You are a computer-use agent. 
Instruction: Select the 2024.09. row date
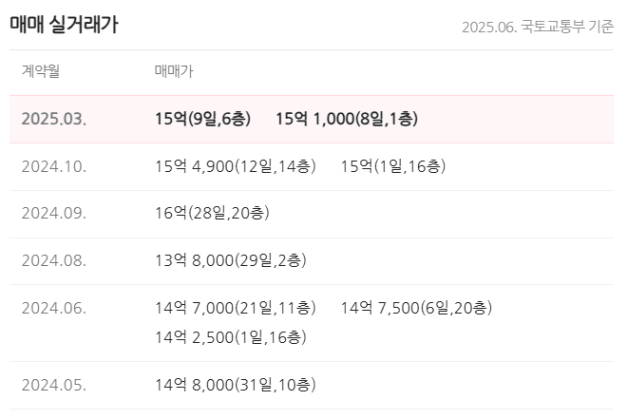(54, 213)
